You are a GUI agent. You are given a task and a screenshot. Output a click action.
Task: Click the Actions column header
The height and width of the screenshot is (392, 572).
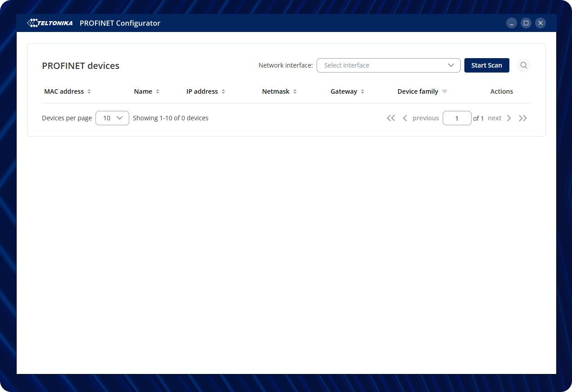[501, 91]
